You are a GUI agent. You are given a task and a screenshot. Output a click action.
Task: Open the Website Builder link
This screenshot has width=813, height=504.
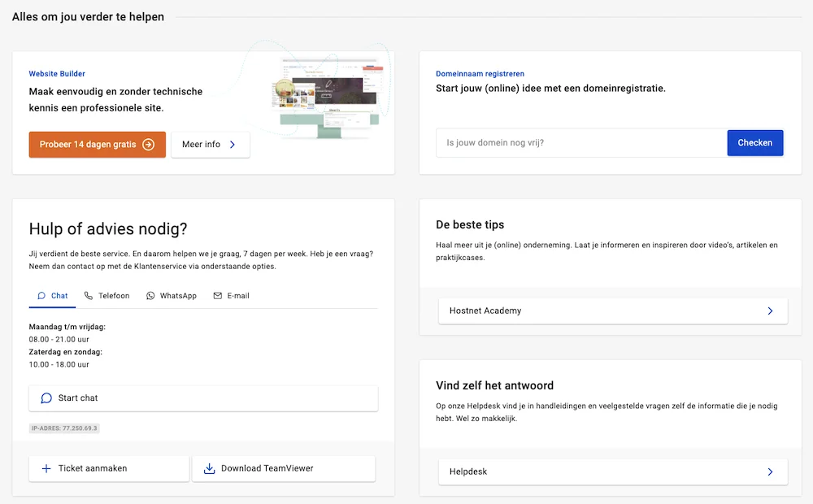click(x=57, y=73)
